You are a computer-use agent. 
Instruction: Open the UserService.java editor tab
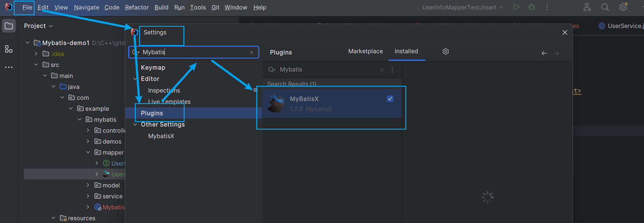[621, 26]
